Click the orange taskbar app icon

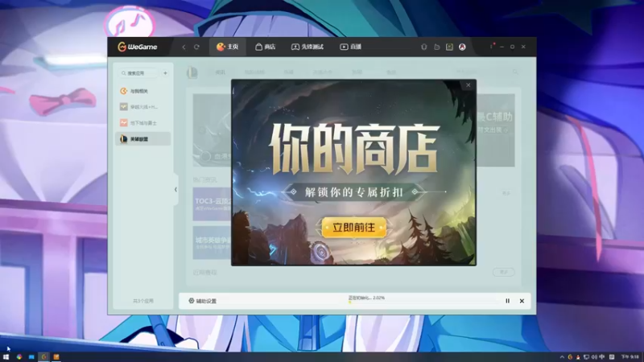(x=56, y=357)
